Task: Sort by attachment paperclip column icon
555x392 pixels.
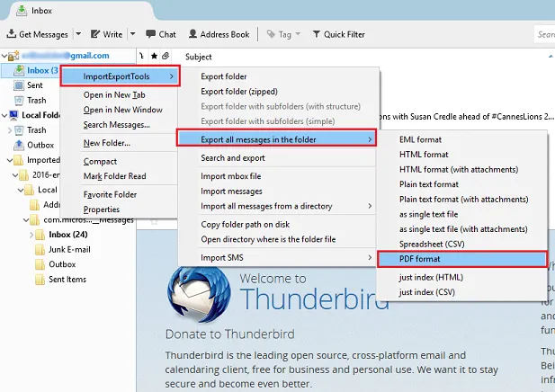Action: click(x=166, y=56)
